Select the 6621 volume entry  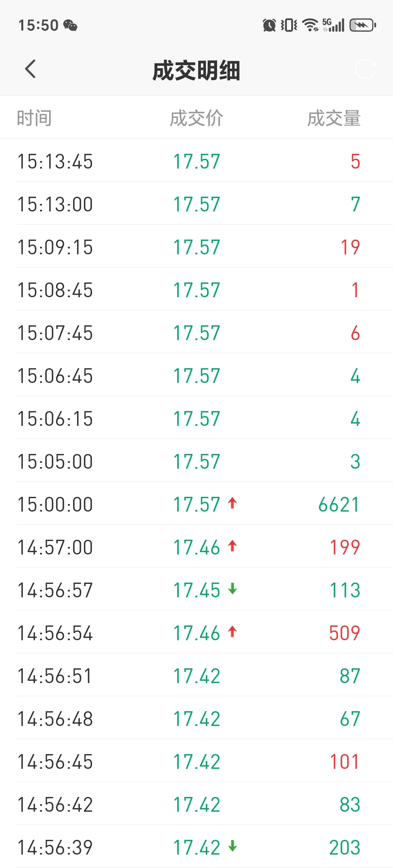339,504
